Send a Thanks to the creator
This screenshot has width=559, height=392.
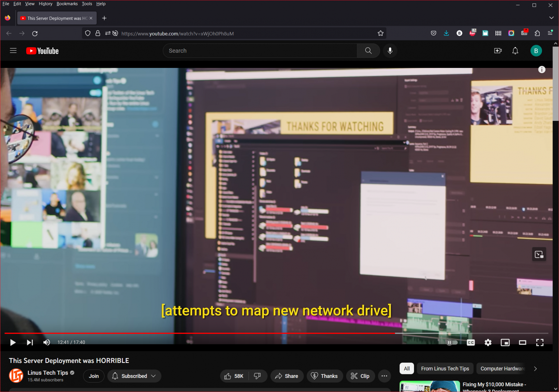(325, 376)
